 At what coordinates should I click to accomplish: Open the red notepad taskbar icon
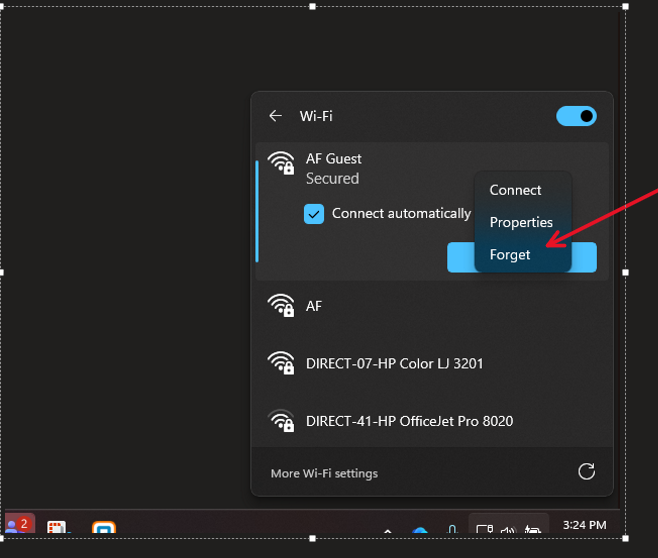click(57, 527)
